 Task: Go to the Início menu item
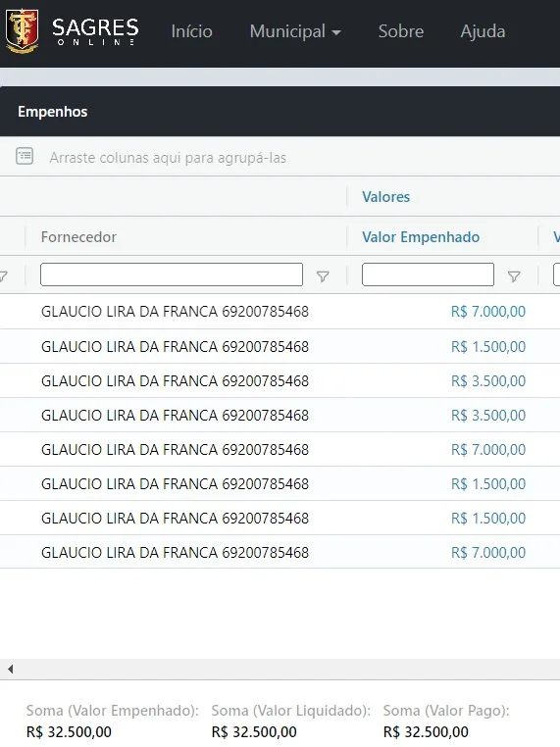(191, 31)
